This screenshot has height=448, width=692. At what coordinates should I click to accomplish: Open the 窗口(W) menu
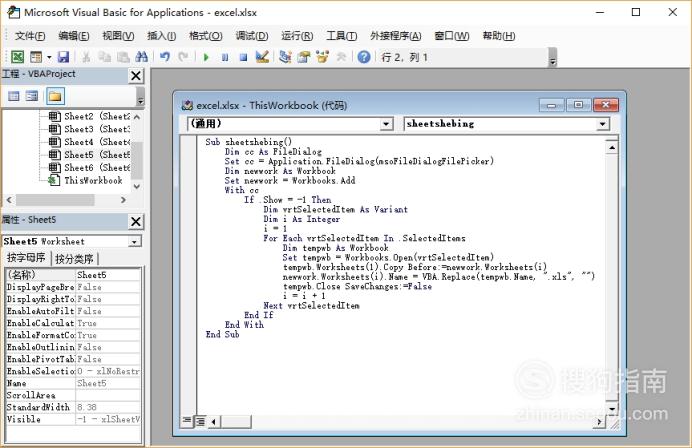[452, 36]
